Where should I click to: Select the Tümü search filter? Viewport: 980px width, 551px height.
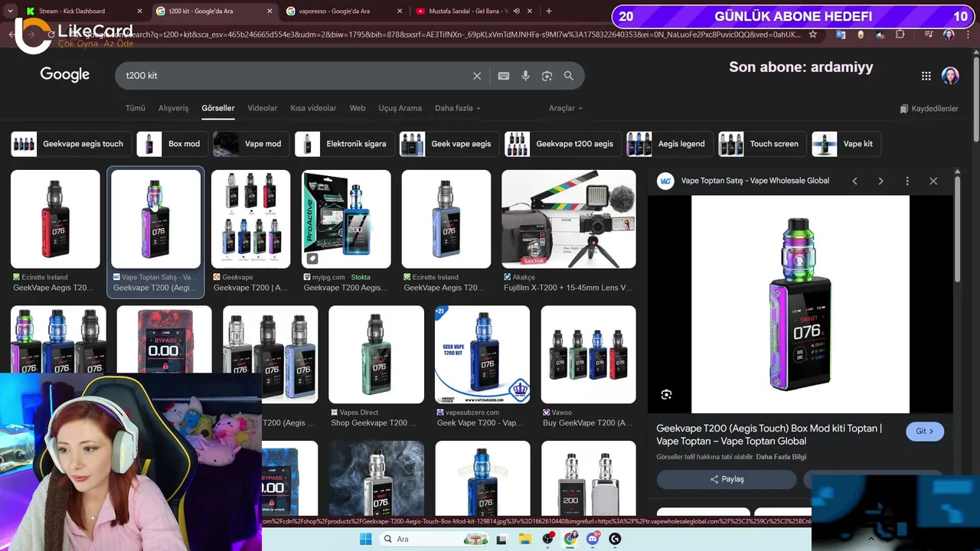tap(136, 108)
